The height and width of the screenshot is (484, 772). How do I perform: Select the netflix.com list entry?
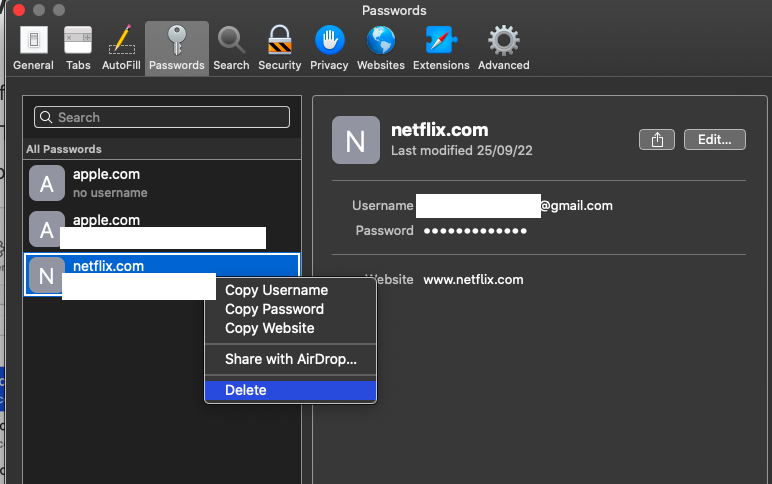pyautogui.click(x=162, y=274)
